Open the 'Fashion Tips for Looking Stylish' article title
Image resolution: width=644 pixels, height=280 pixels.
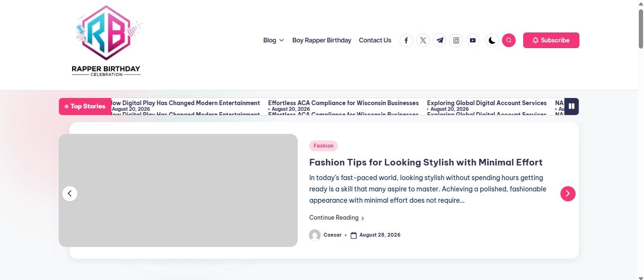point(426,162)
